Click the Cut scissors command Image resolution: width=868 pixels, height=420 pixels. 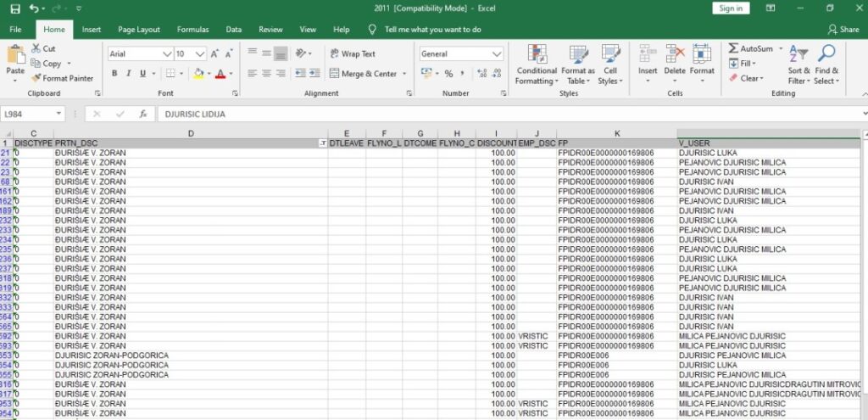(43, 48)
